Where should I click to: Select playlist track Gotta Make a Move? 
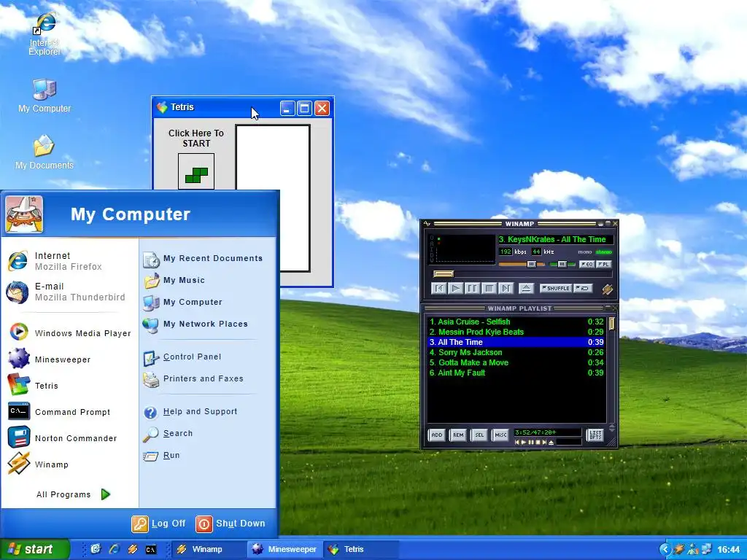coord(516,362)
